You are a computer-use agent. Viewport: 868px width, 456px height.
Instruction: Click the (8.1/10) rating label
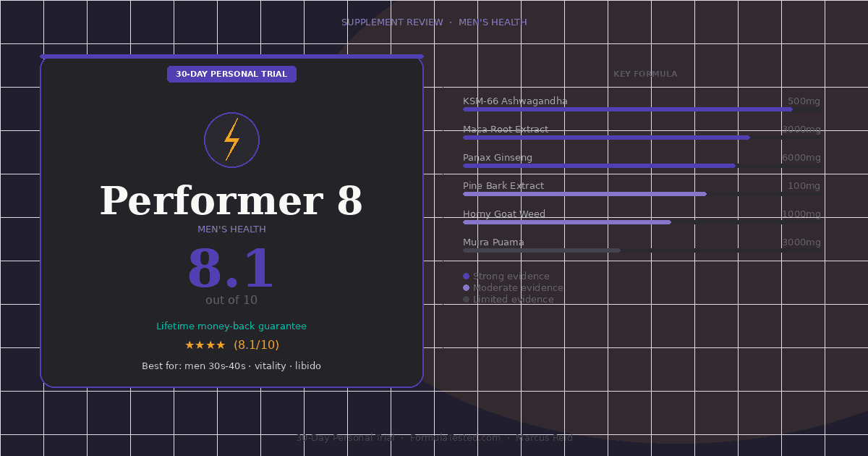click(x=257, y=345)
